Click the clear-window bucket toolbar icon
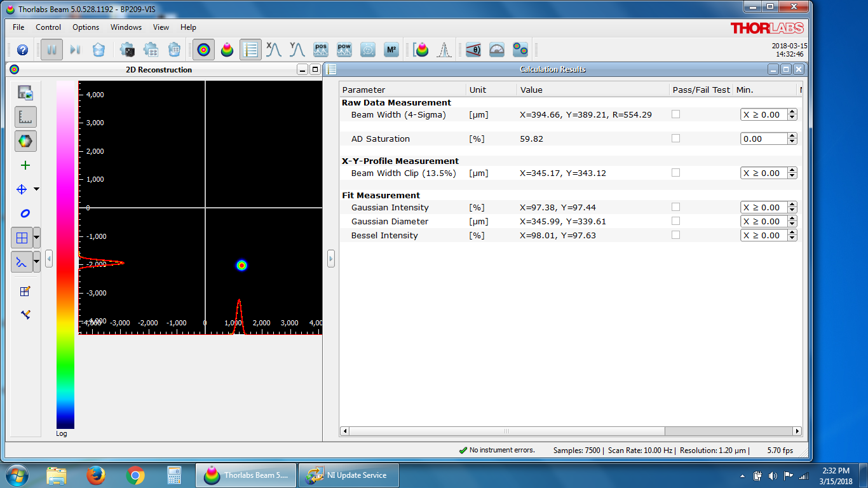 98,50
